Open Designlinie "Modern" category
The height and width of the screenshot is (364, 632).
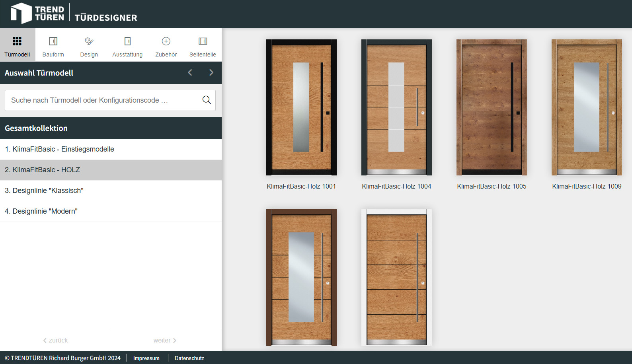[41, 211]
